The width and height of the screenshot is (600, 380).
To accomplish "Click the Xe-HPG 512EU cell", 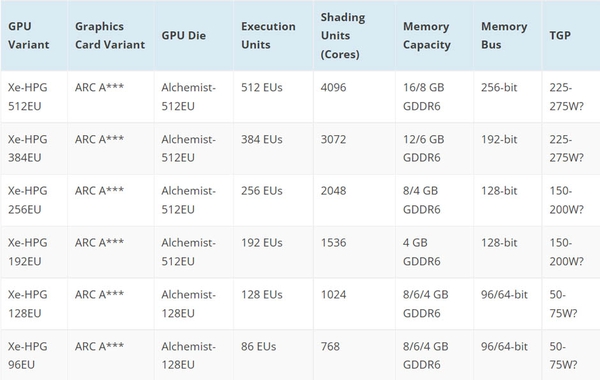I will [x=28, y=97].
